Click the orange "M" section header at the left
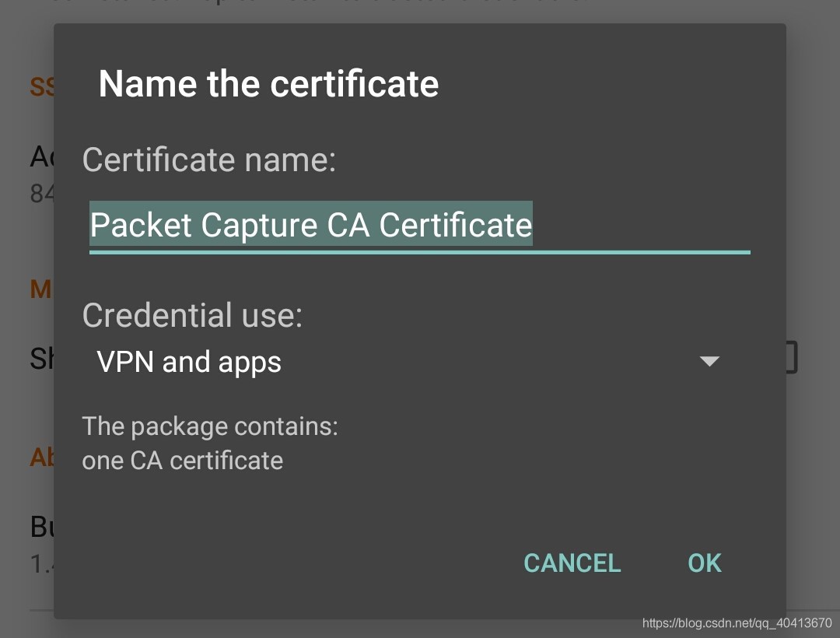840x638 pixels. coord(40,289)
